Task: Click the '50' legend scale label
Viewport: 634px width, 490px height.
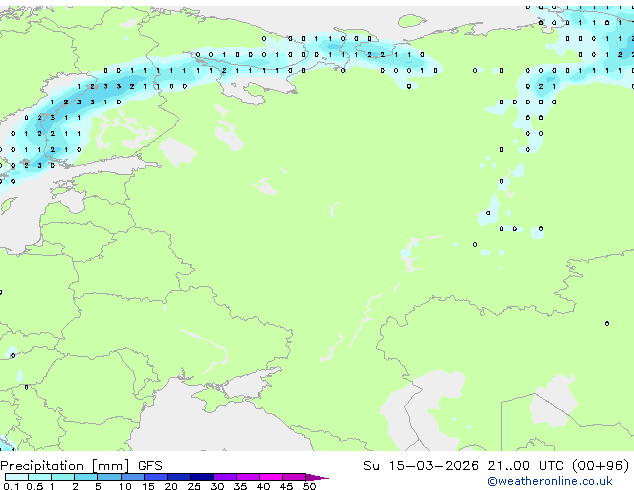Action: click(x=309, y=486)
